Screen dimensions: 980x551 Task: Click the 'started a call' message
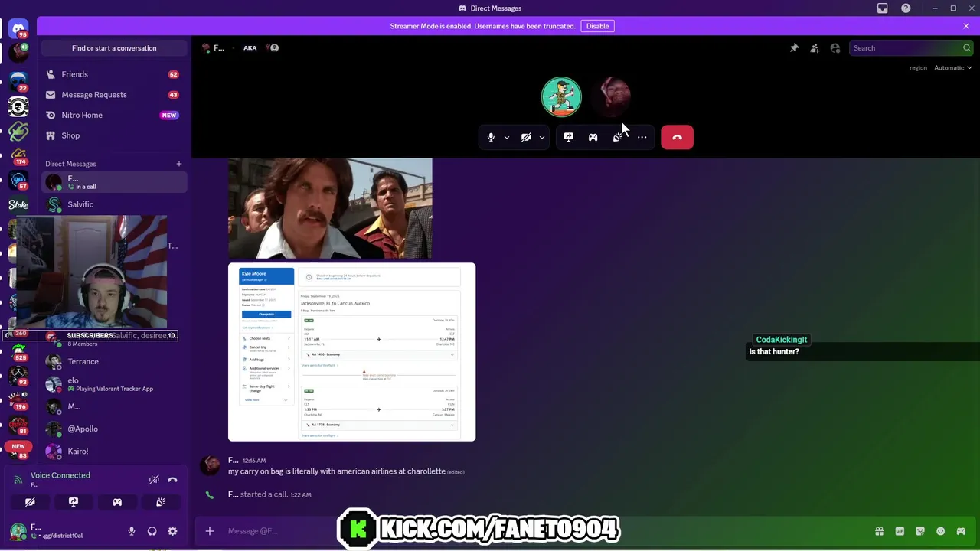click(x=269, y=494)
